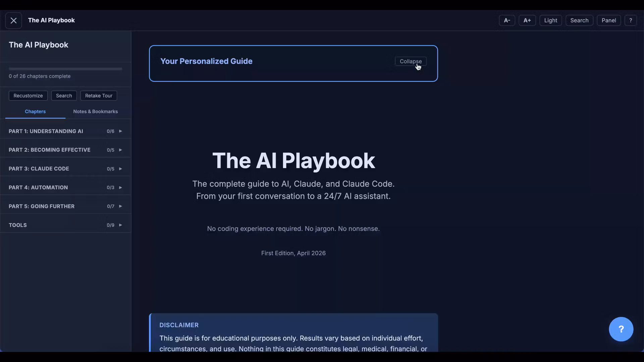Image resolution: width=644 pixels, height=362 pixels.
Task: Click the chapter progress bar
Action: [65, 69]
